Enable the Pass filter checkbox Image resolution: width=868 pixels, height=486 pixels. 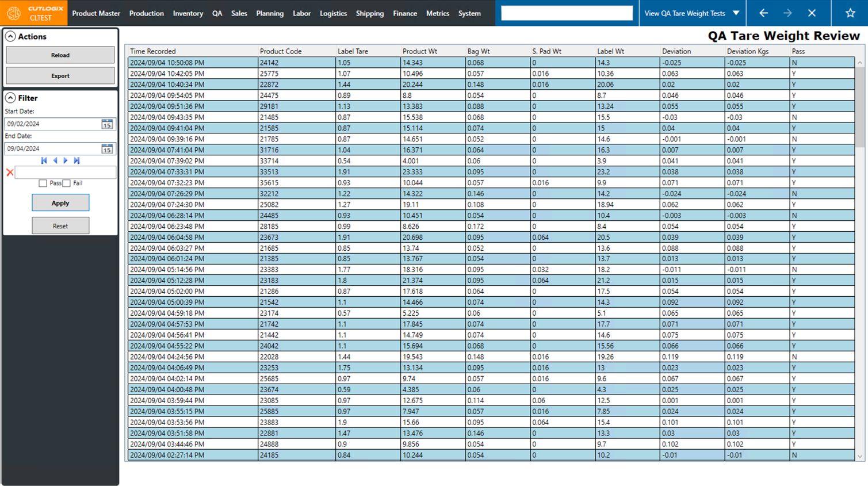(43, 183)
